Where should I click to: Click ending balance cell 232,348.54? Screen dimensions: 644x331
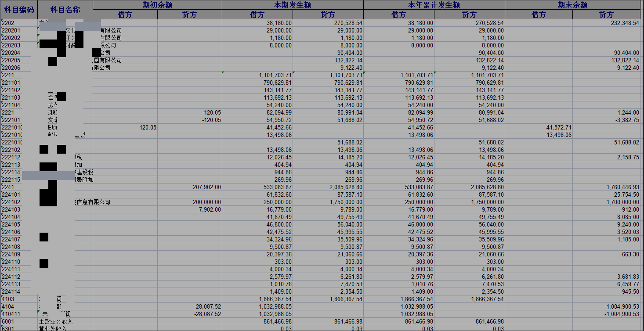point(607,23)
